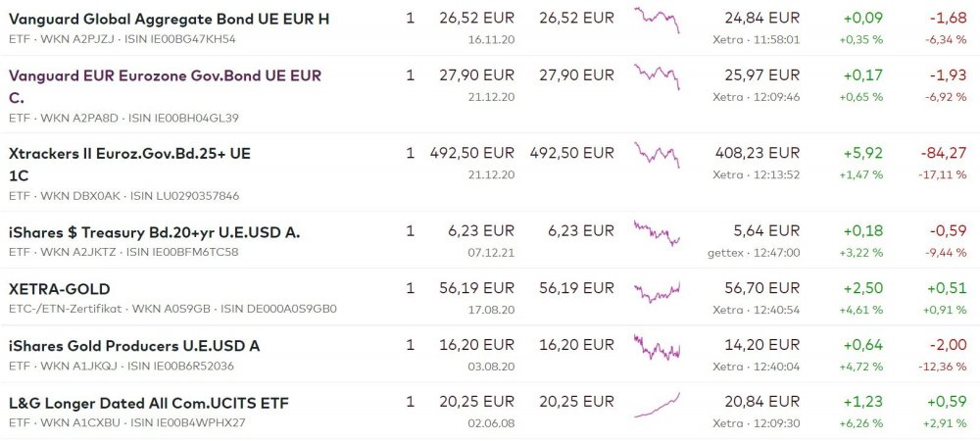
Task: Open Vanguard EUR Eurozone Gov.Bond ETF link
Action: point(165,75)
